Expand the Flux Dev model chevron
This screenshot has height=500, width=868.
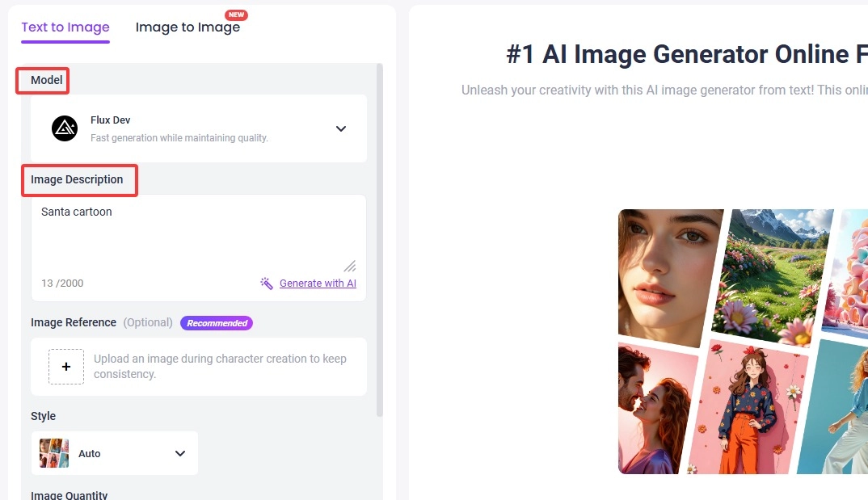[x=341, y=128]
